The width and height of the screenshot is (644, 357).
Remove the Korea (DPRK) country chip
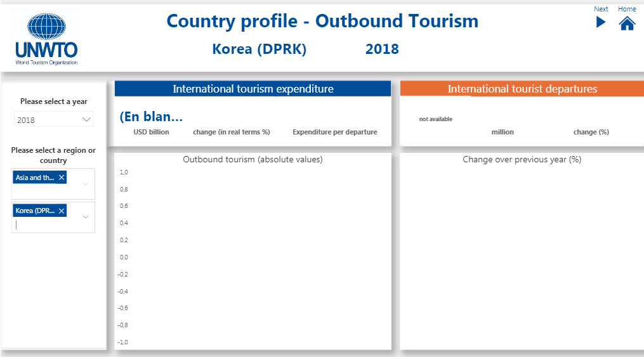click(62, 211)
